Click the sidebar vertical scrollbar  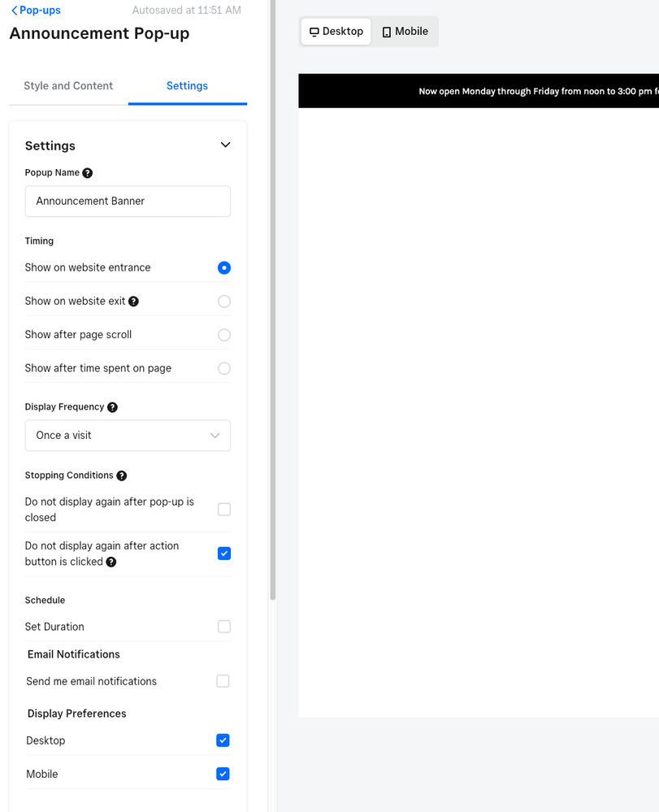tap(273, 301)
